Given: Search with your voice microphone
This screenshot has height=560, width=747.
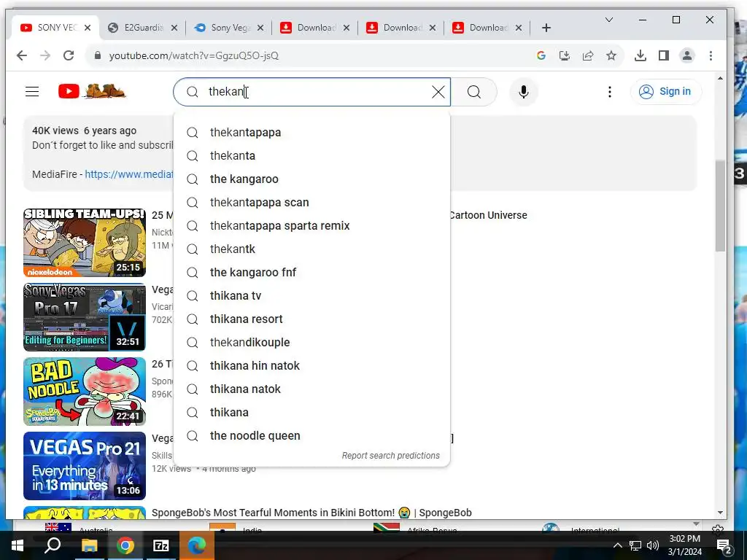Looking at the screenshot, I should click(x=524, y=92).
